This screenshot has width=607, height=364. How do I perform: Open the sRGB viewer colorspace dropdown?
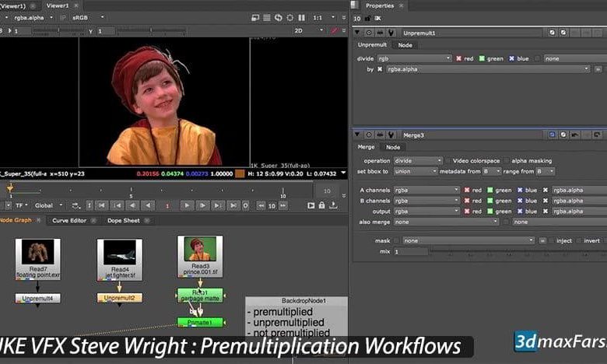pyautogui.click(x=84, y=17)
